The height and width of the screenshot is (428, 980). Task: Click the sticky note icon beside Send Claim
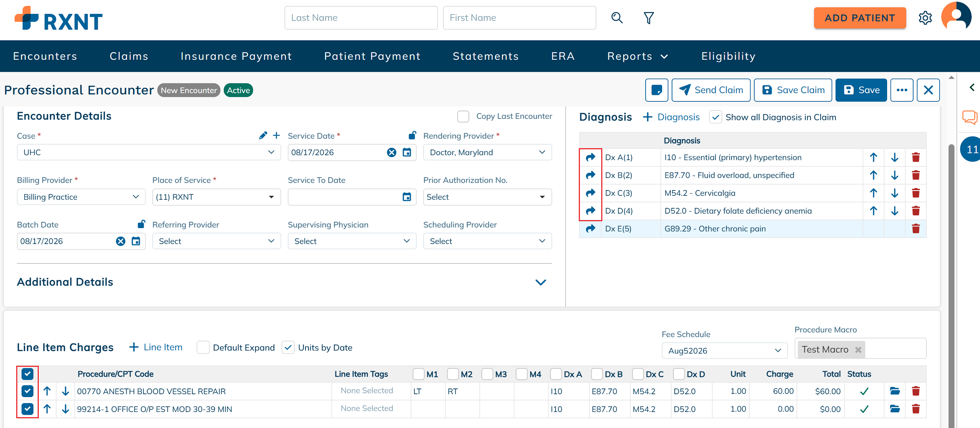point(656,90)
